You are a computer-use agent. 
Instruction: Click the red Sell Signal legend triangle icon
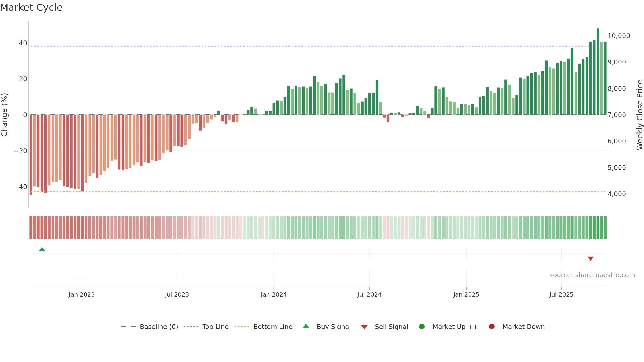point(364,327)
